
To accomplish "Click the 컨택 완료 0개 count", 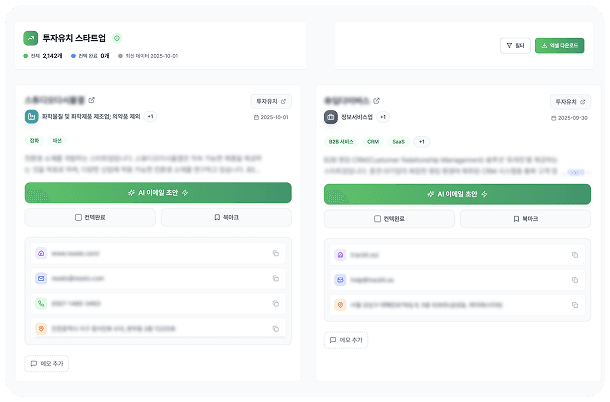I will (90, 56).
